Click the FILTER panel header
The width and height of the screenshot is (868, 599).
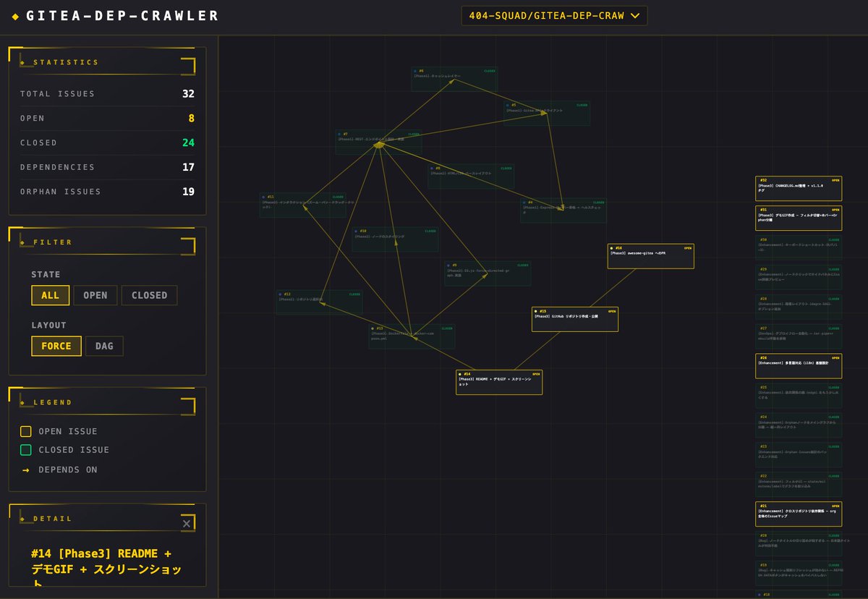107,242
